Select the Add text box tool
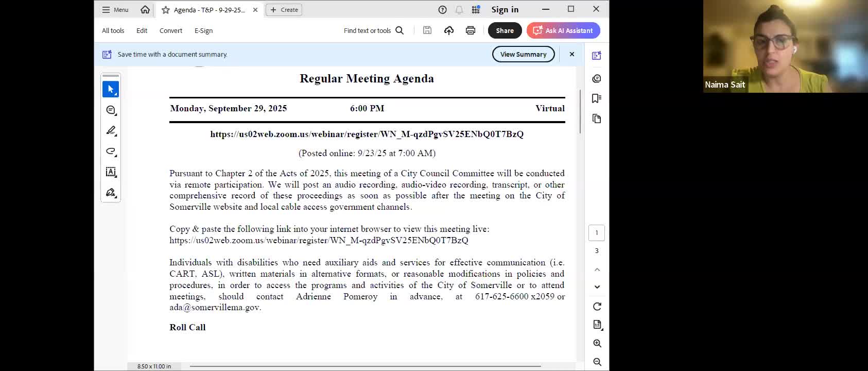This screenshot has width=868, height=371. [111, 172]
